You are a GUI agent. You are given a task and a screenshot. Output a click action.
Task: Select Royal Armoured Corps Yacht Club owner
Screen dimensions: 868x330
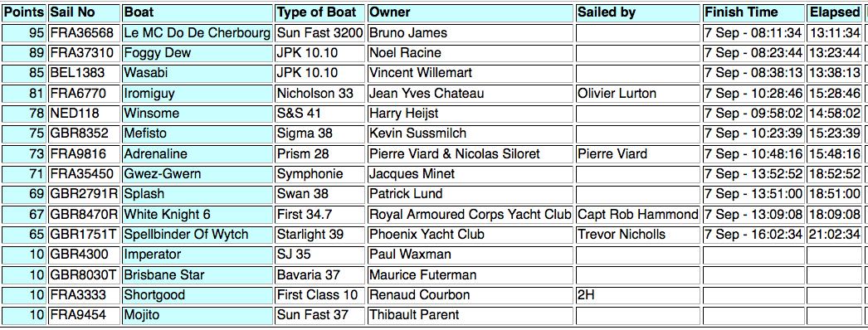470,214
